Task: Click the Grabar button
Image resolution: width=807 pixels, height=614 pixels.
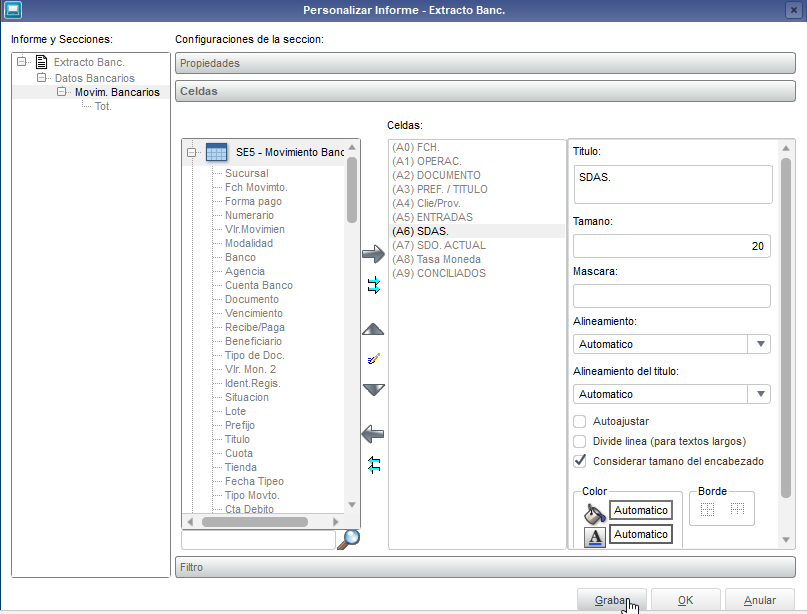Action: coord(611,600)
